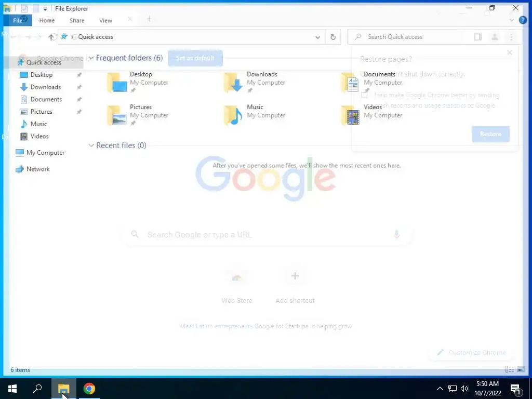Select My Computer in navigation pane
Screen dimensions: 532x399
[x=46, y=153]
